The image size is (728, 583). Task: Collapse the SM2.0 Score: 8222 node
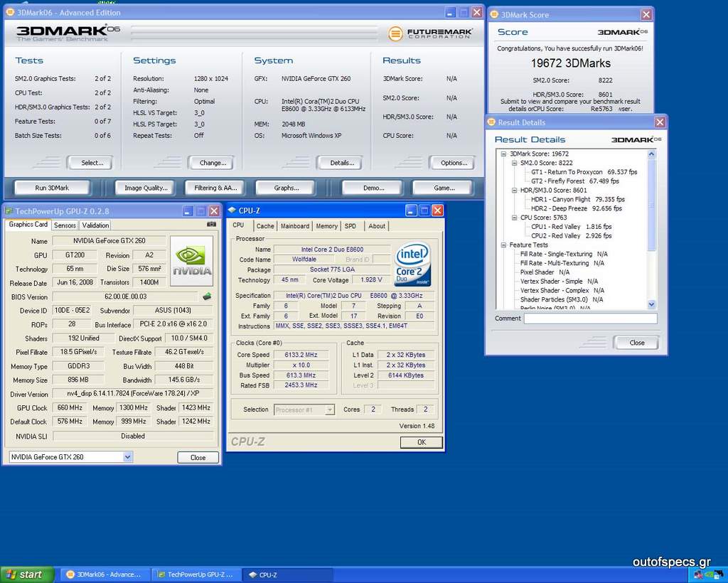pos(514,163)
